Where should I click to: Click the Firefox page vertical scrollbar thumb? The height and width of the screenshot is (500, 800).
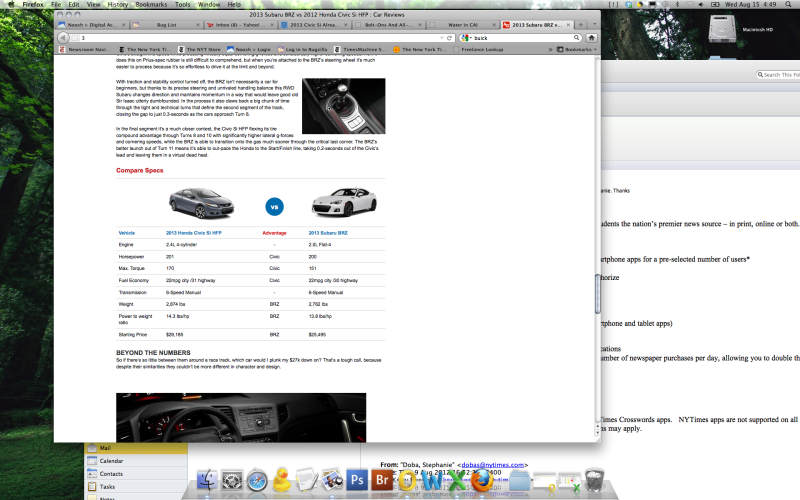(x=597, y=294)
